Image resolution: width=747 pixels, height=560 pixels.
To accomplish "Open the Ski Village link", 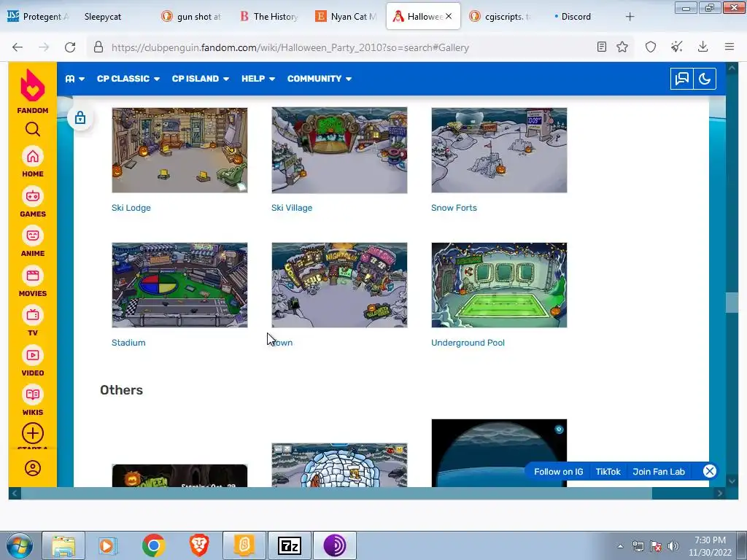I will pos(292,208).
